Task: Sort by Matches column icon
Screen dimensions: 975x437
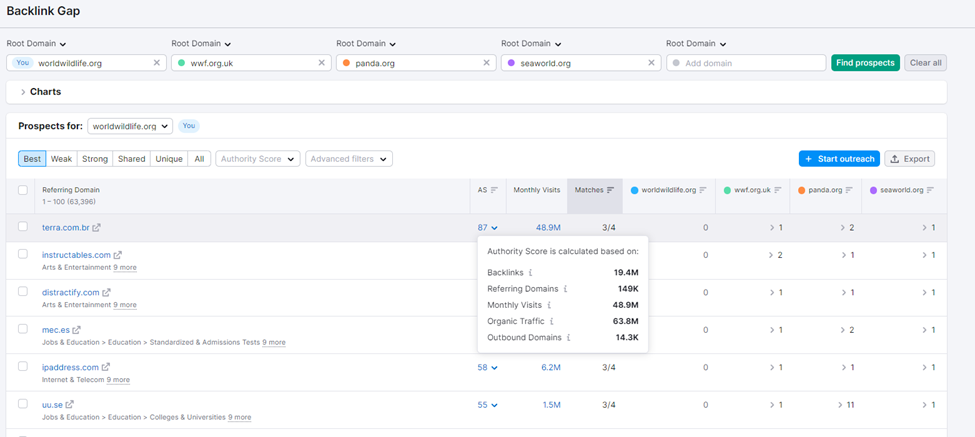Action: pos(610,190)
